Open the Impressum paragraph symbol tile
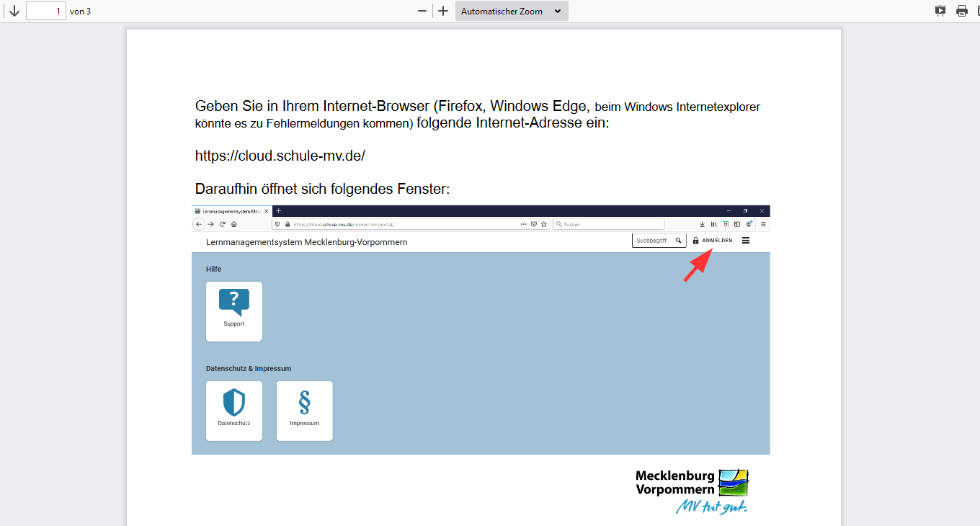This screenshot has height=526, width=980. pos(304,410)
